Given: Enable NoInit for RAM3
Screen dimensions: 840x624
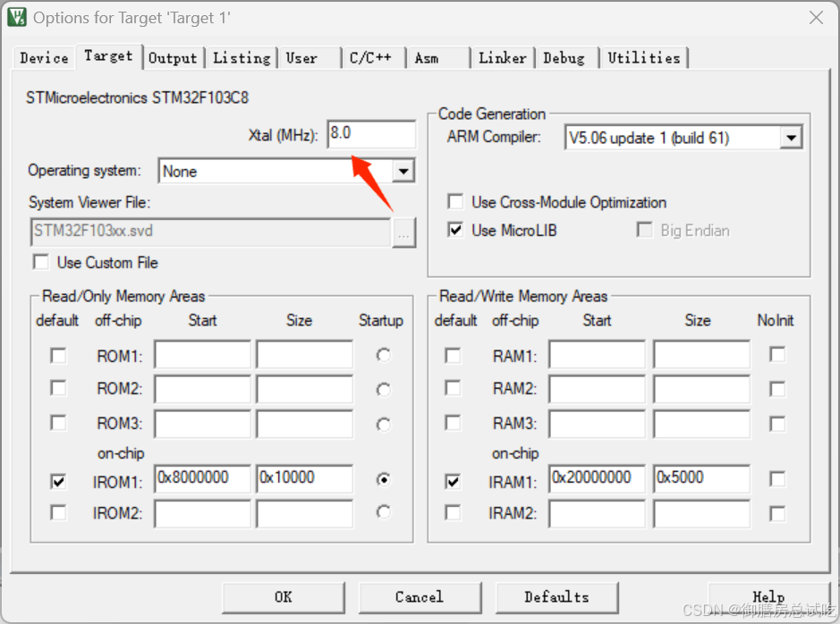Looking at the screenshot, I should pyautogui.click(x=777, y=424).
